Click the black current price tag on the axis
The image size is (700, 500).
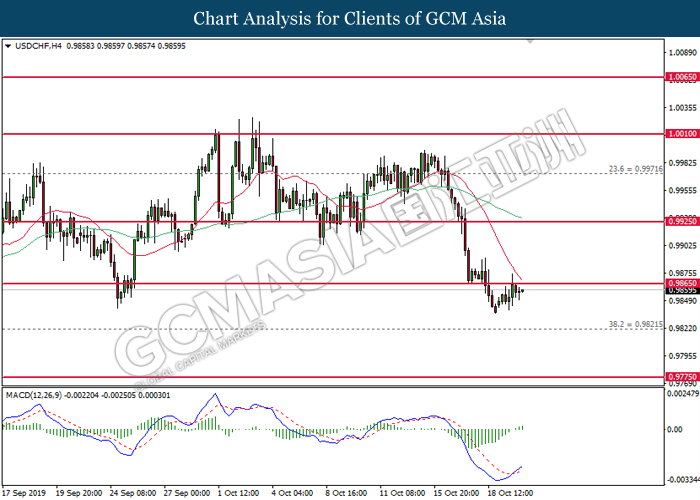click(x=683, y=291)
